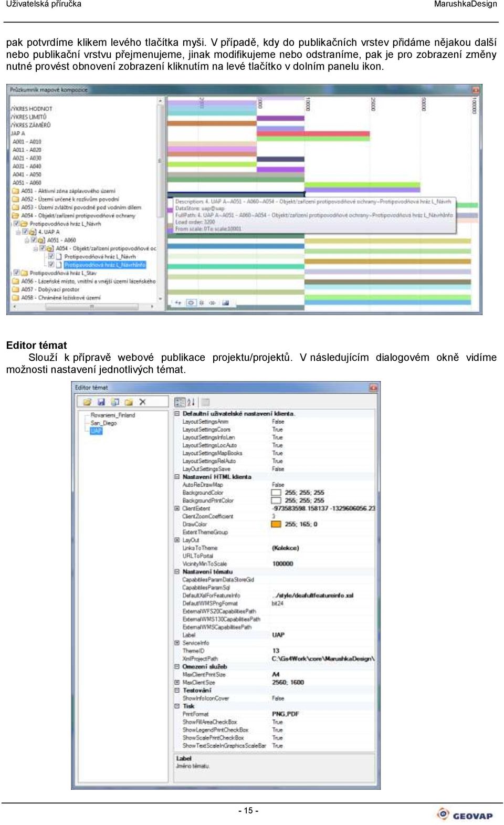Click the highlighted eye-shaped icon in bottom icon panel
504x825 pixels.
point(191,303)
